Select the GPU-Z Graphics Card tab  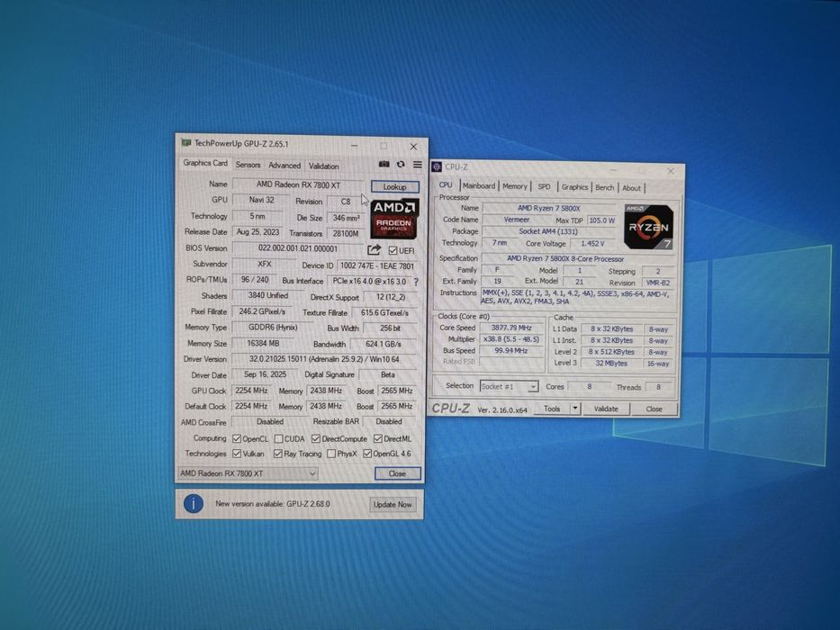coord(205,163)
